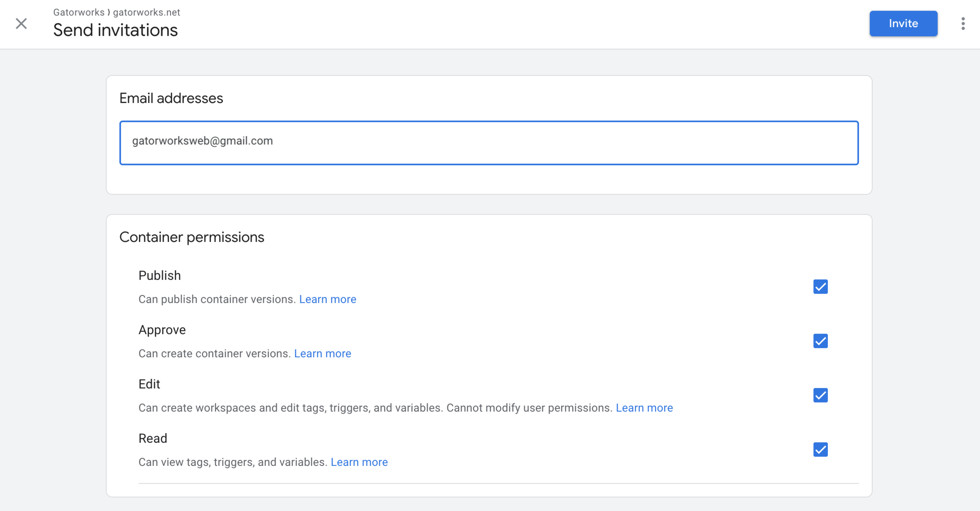Click the email addresses input field
This screenshot has height=511, width=980.
[x=489, y=143]
